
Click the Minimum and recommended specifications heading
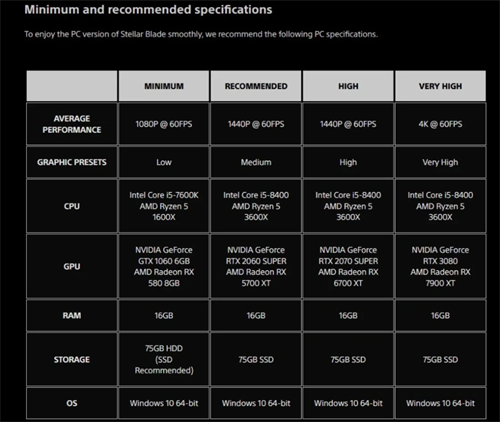(x=148, y=10)
